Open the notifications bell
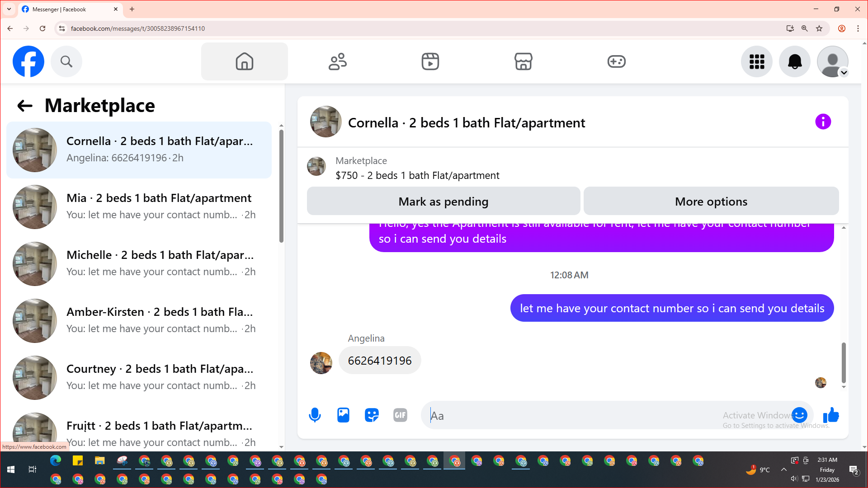Screen dimensions: 868x488 [795, 61]
